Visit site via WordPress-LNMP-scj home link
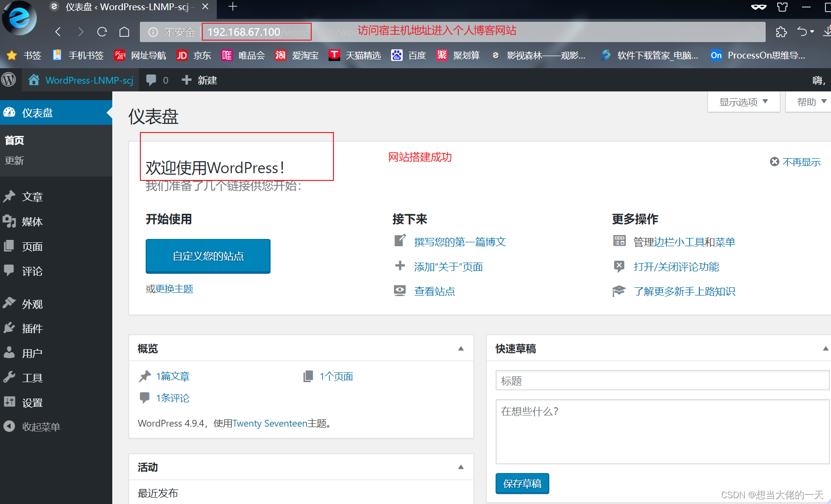This screenshot has width=831, height=504. (x=81, y=80)
